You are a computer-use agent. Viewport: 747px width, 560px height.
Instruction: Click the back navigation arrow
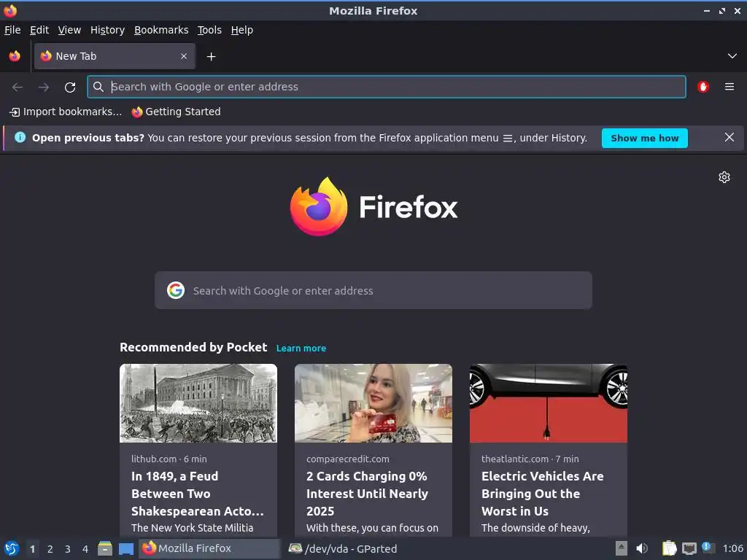pyautogui.click(x=18, y=87)
